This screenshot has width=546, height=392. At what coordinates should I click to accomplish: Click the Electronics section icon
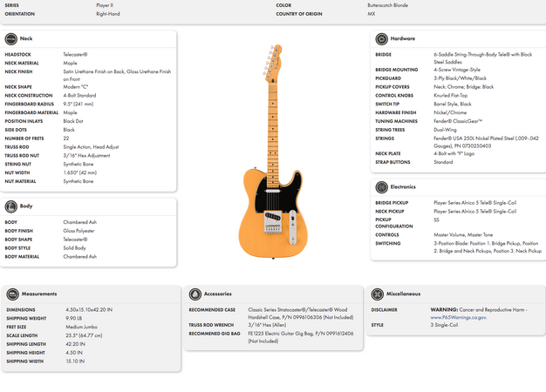382,187
